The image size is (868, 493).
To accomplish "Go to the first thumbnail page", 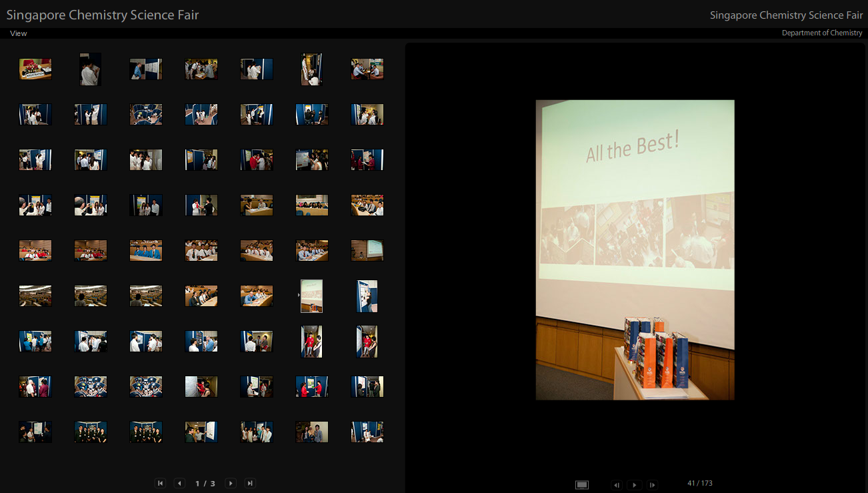I will click(x=160, y=483).
